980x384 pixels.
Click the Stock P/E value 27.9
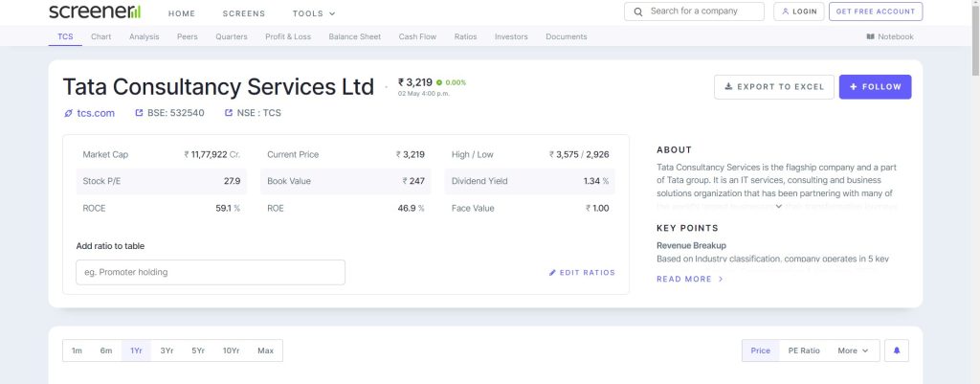[232, 181]
